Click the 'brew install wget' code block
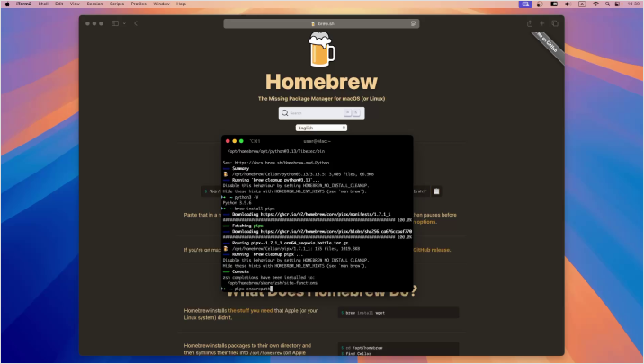The height and width of the screenshot is (364, 644). pos(398,313)
